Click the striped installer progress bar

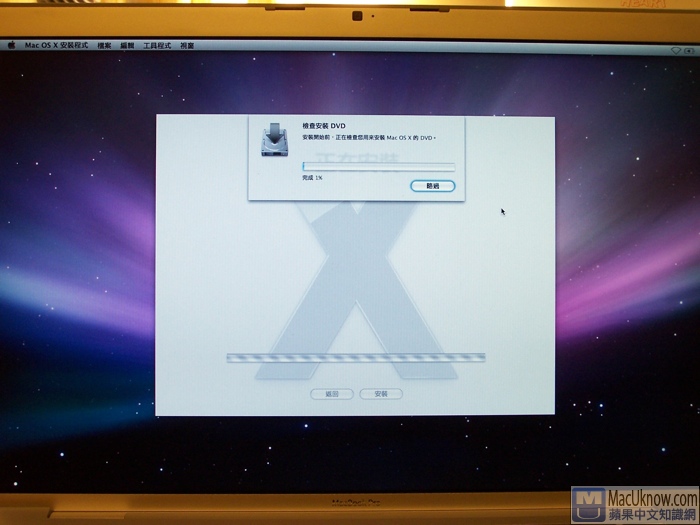pos(356,358)
